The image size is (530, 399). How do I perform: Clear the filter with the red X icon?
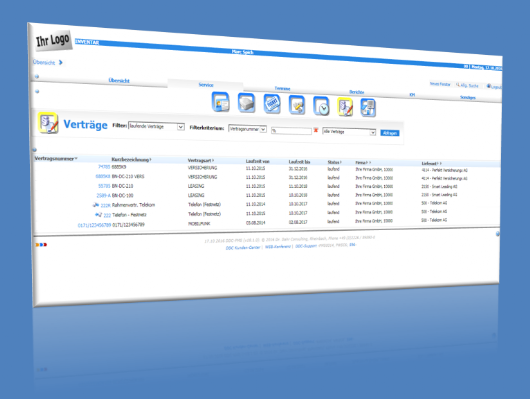coord(316,131)
